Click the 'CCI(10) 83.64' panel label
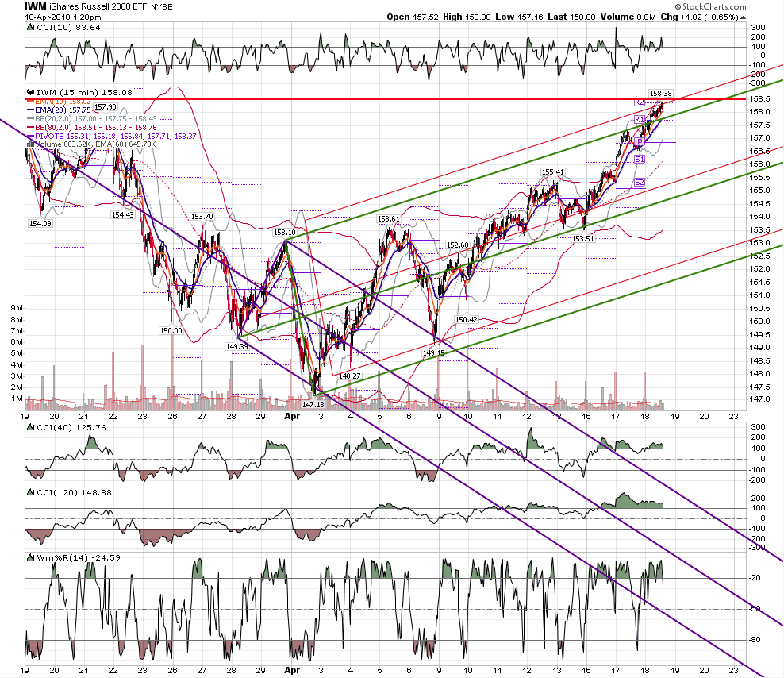 pyautogui.click(x=68, y=28)
